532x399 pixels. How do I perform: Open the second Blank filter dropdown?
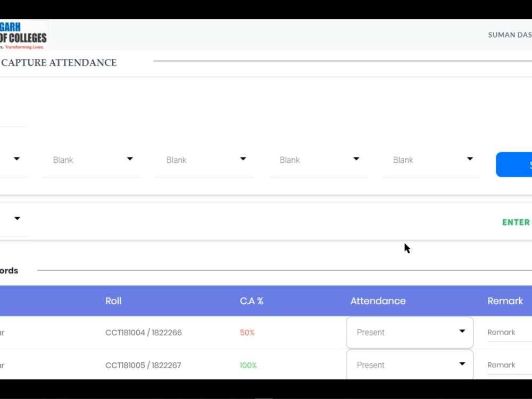205,160
